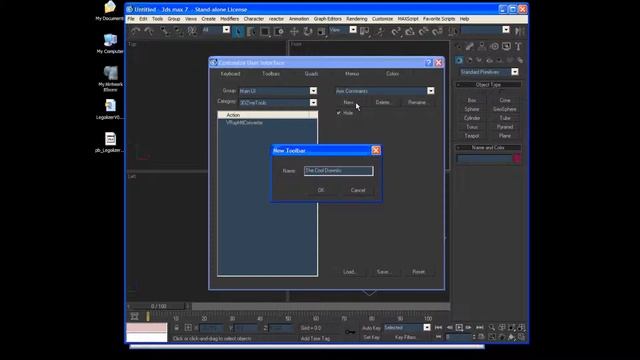The height and width of the screenshot is (360, 640).
Task: Activate the Select Object arrow tool
Action: (x=238, y=31)
